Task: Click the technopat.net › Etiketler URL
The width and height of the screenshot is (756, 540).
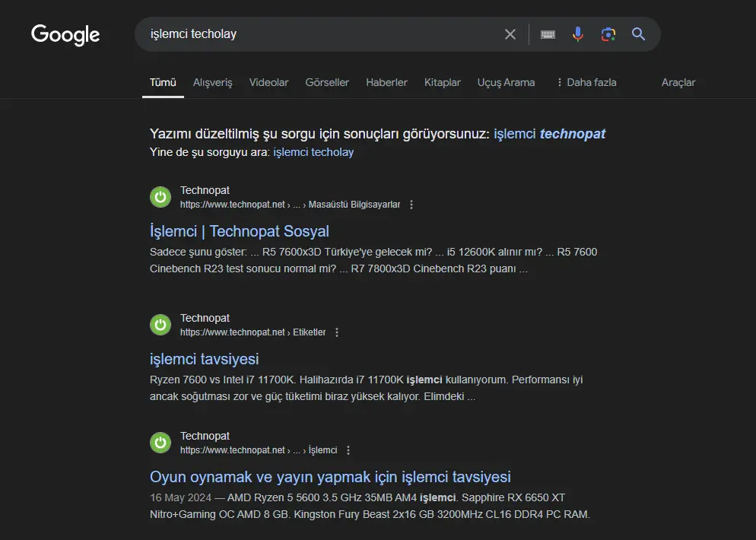Action: (253, 332)
